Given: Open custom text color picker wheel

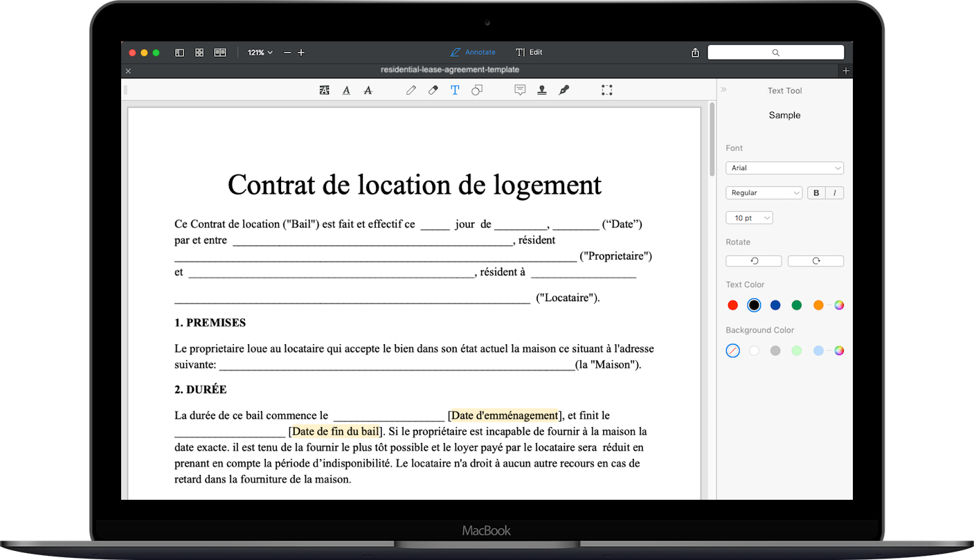Looking at the screenshot, I should point(839,305).
